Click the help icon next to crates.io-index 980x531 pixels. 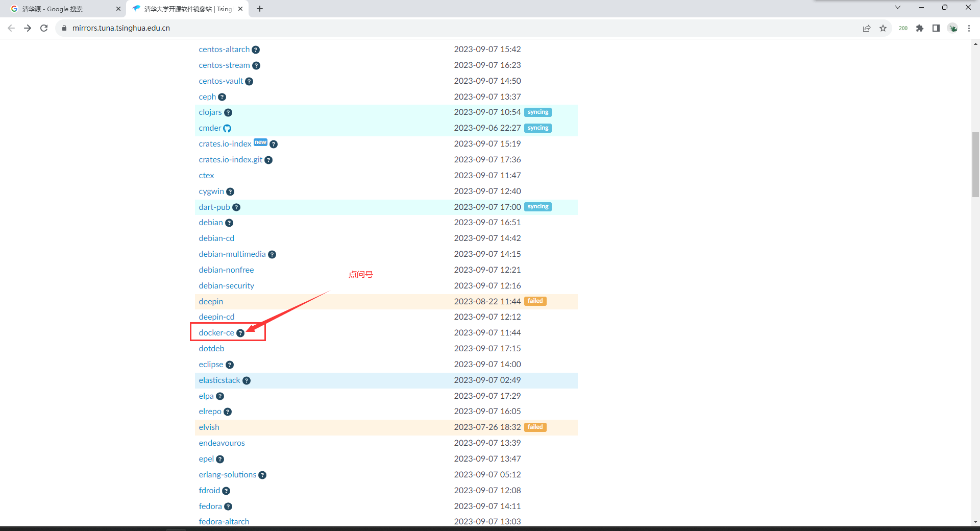point(274,144)
